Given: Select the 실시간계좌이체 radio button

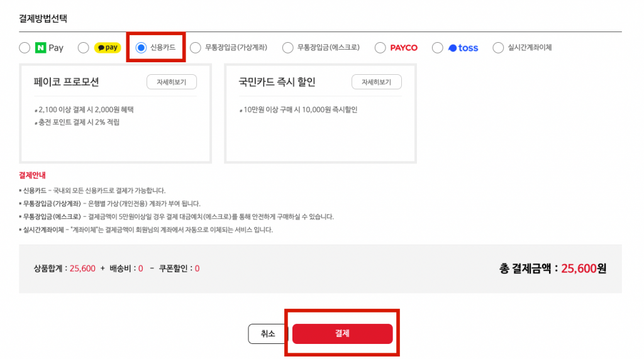Looking at the screenshot, I should (498, 48).
